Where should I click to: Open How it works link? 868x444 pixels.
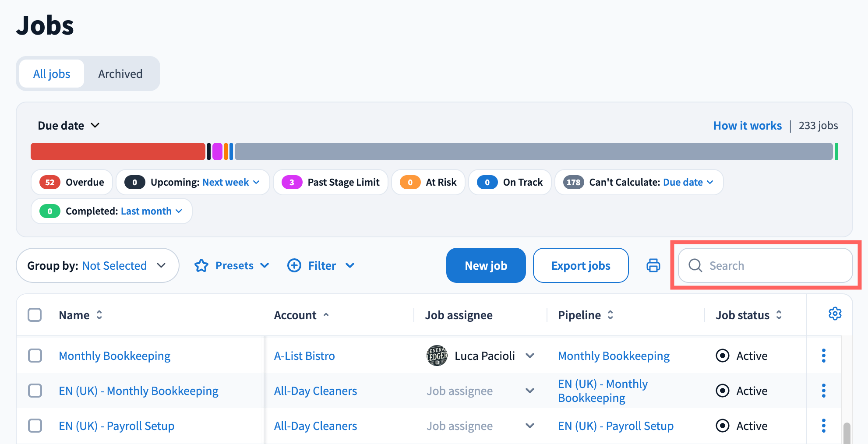click(x=747, y=126)
